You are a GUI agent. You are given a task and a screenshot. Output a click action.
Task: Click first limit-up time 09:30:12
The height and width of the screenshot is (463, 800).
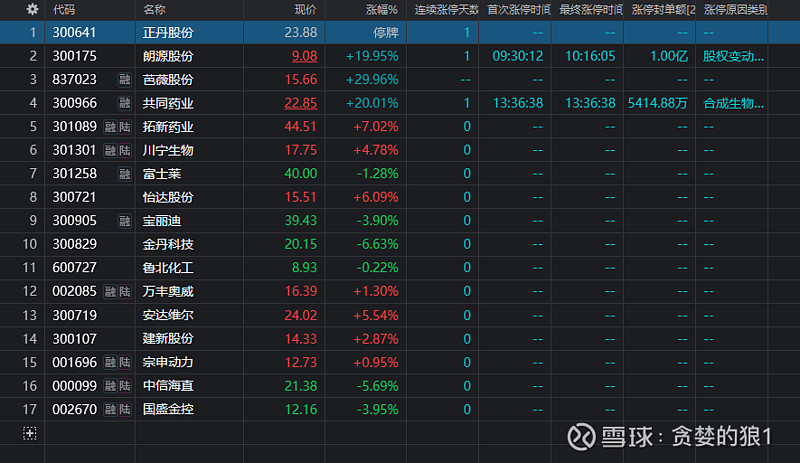point(517,56)
